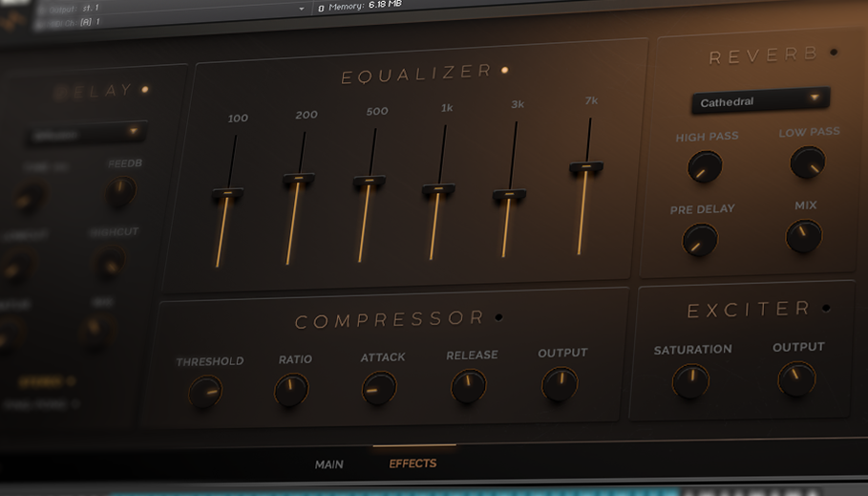
Task: Click the Reverb Mix knob
Action: pyautogui.click(x=803, y=235)
